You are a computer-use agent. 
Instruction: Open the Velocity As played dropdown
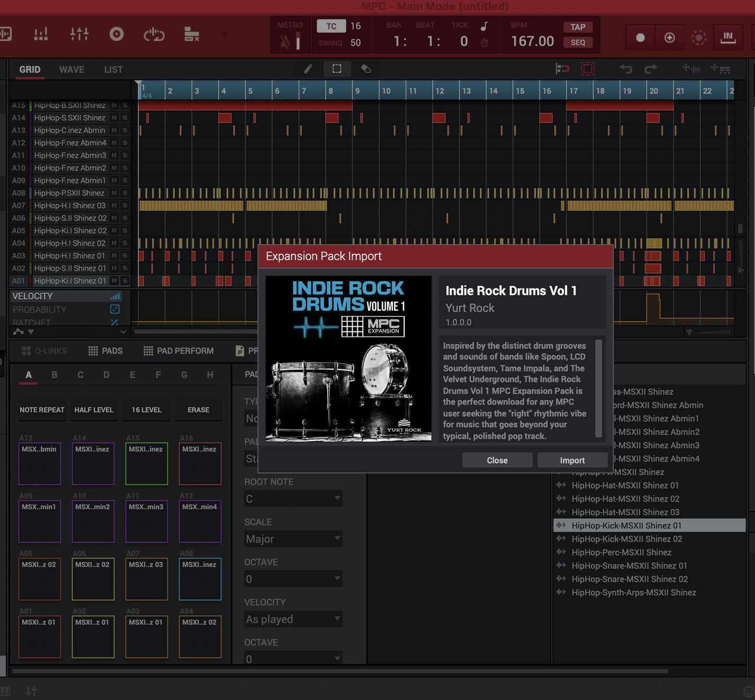point(293,619)
